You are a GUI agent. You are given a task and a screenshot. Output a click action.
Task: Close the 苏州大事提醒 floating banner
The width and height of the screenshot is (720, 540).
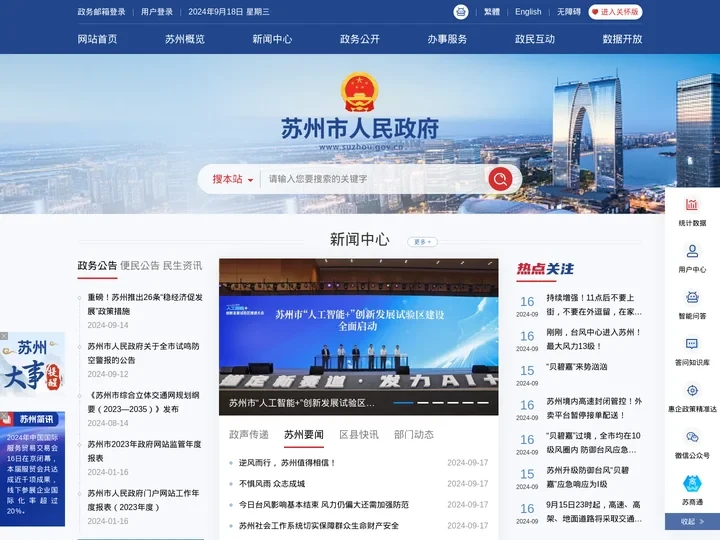4,336
